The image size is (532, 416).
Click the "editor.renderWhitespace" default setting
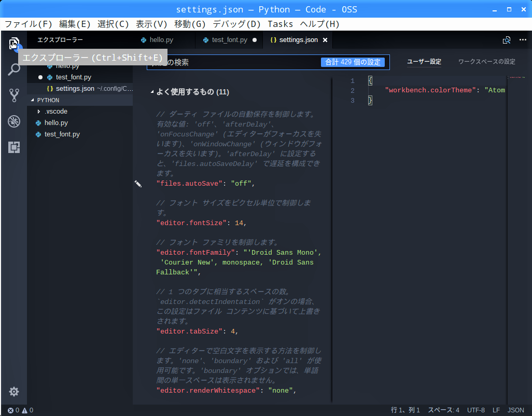208,391
